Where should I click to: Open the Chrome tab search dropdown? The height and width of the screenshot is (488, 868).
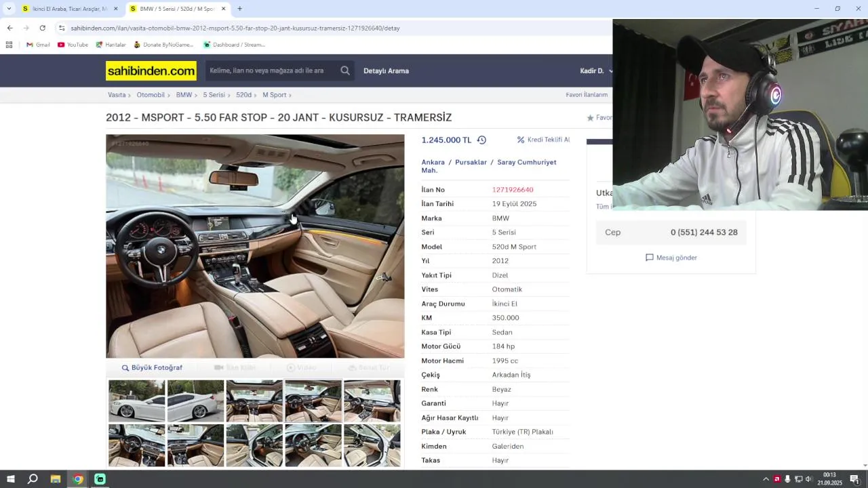(9, 9)
